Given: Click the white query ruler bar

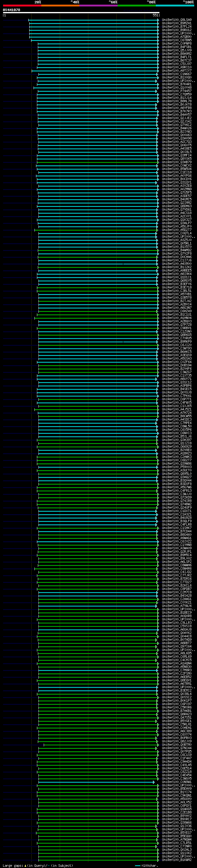Looking at the screenshot, I should [x=81, y=13].
